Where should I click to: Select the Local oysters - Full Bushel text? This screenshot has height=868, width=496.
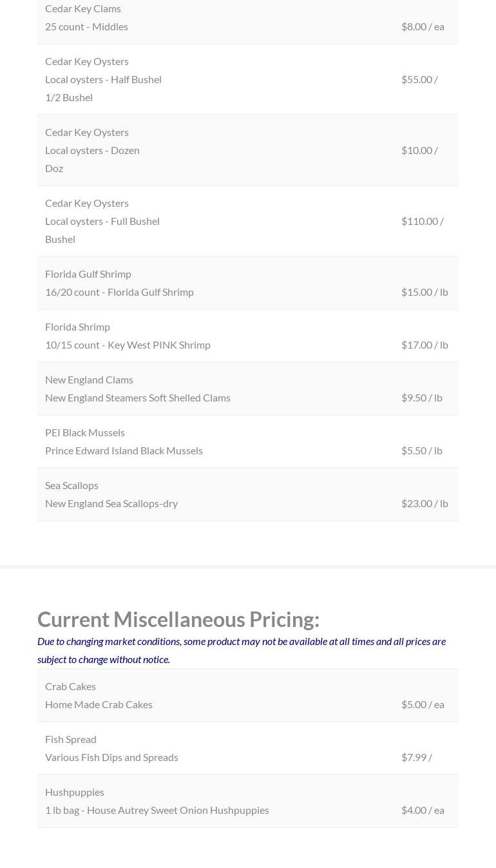pyautogui.click(x=102, y=221)
